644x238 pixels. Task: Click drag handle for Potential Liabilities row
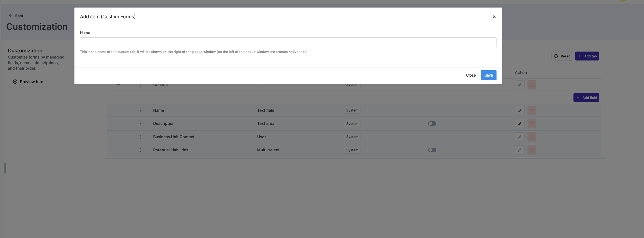pyautogui.click(x=140, y=150)
